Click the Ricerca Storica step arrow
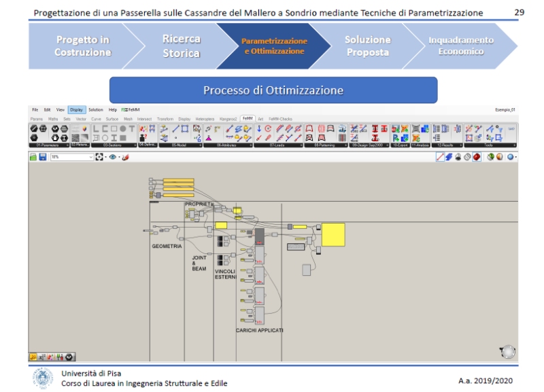The width and height of the screenshot is (544, 392). (x=181, y=46)
